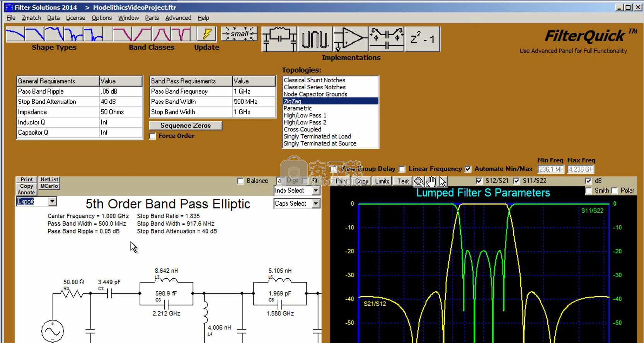
Task: Click the Min Freq input field
Action: point(551,169)
